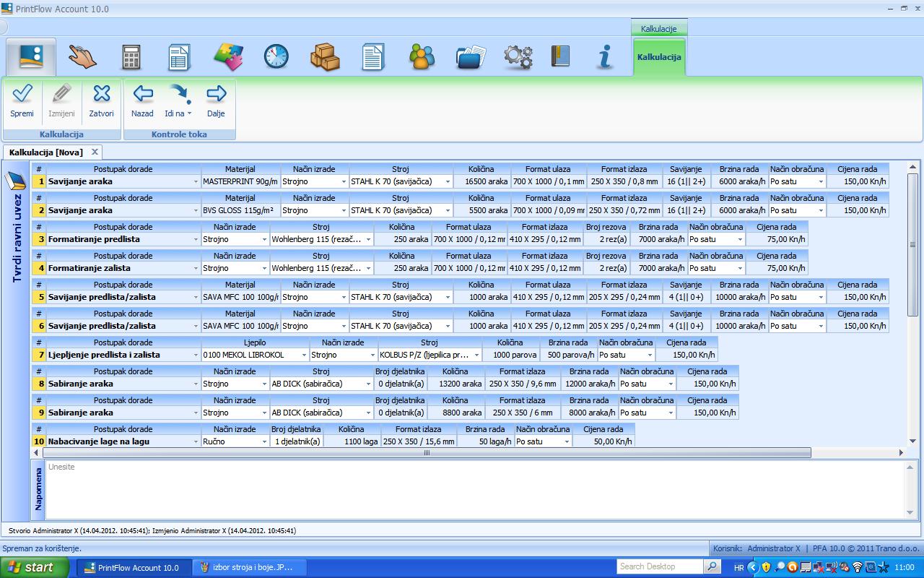Open Postupak dorade dropdown in row 1
This screenshot has width=924, height=578.
click(196, 182)
